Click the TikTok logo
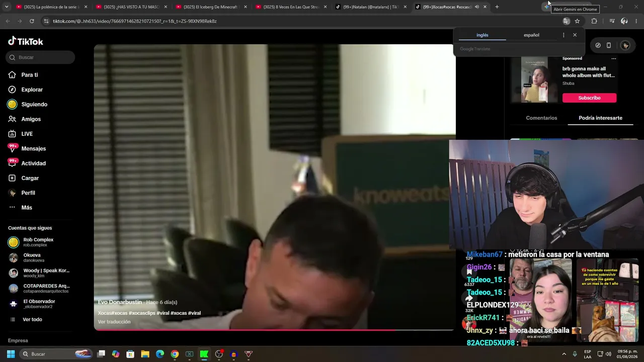The height and width of the screenshot is (362, 644). click(26, 41)
